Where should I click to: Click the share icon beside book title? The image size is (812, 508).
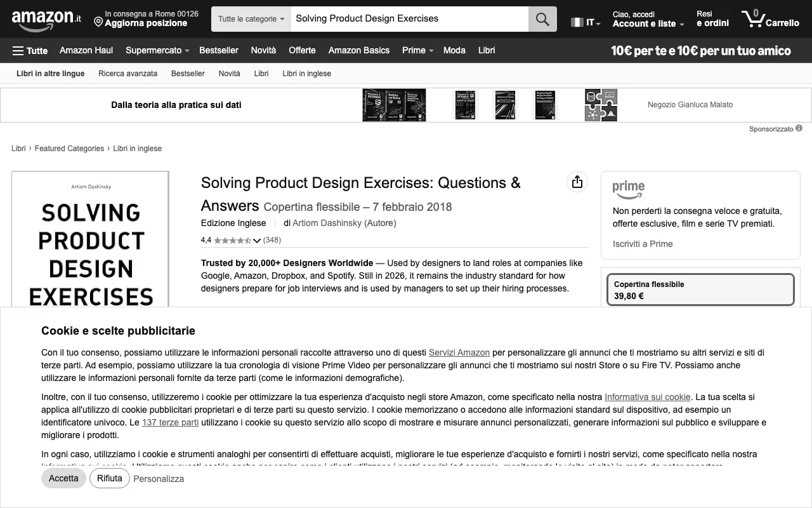(x=577, y=182)
